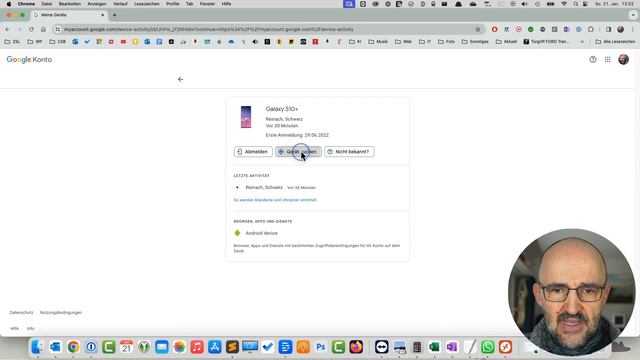Viewport: 640px width, 360px height.
Task: Open TeamViewer from the Dock
Action: (382, 347)
